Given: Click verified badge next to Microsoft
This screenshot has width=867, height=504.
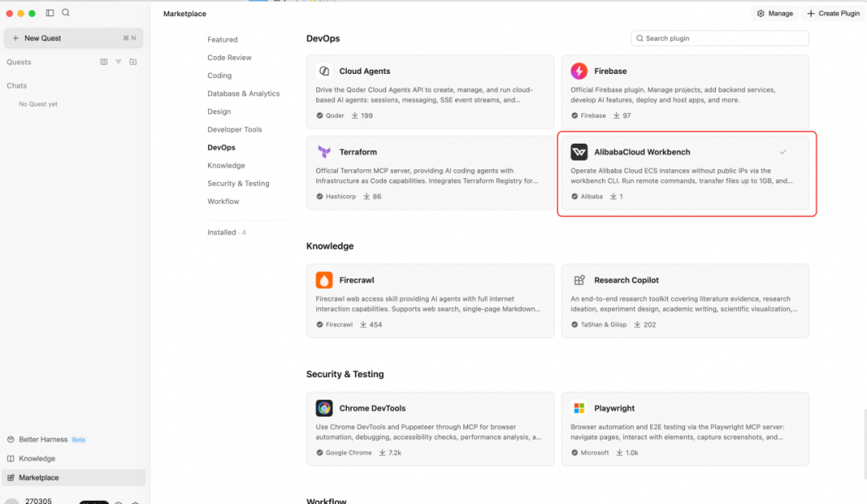Looking at the screenshot, I should click(x=575, y=452).
